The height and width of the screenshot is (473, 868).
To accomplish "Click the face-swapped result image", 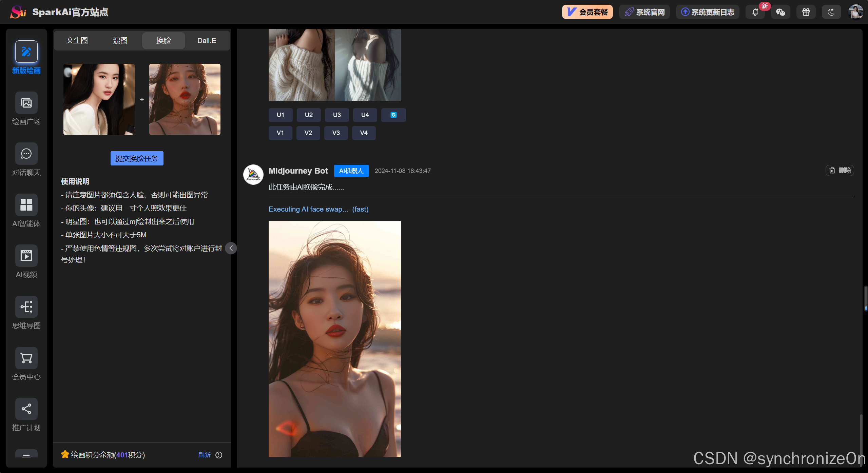I will click(x=334, y=338).
